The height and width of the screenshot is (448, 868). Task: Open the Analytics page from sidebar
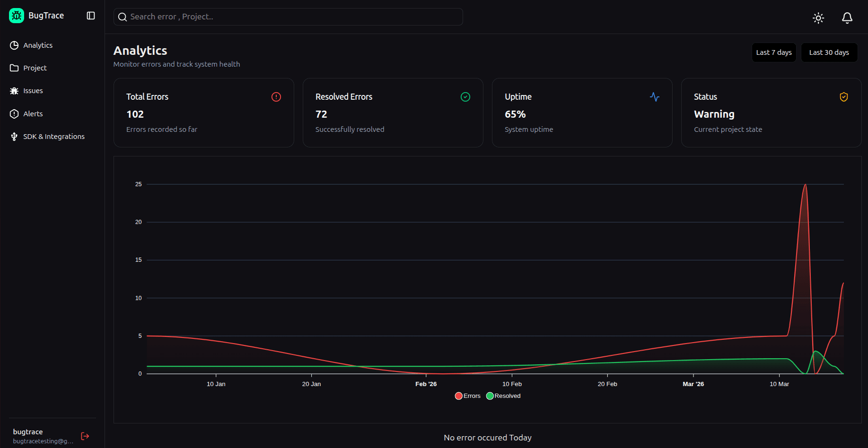click(x=38, y=45)
